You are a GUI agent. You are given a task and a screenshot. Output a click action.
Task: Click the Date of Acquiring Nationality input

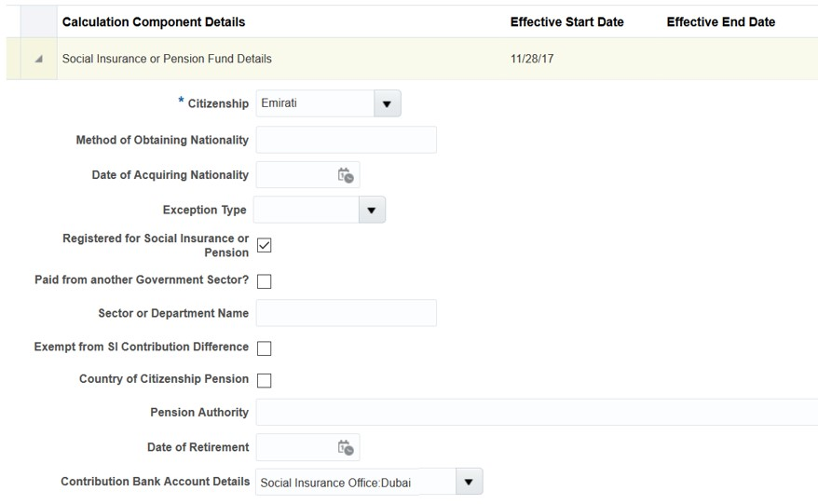[294, 175]
